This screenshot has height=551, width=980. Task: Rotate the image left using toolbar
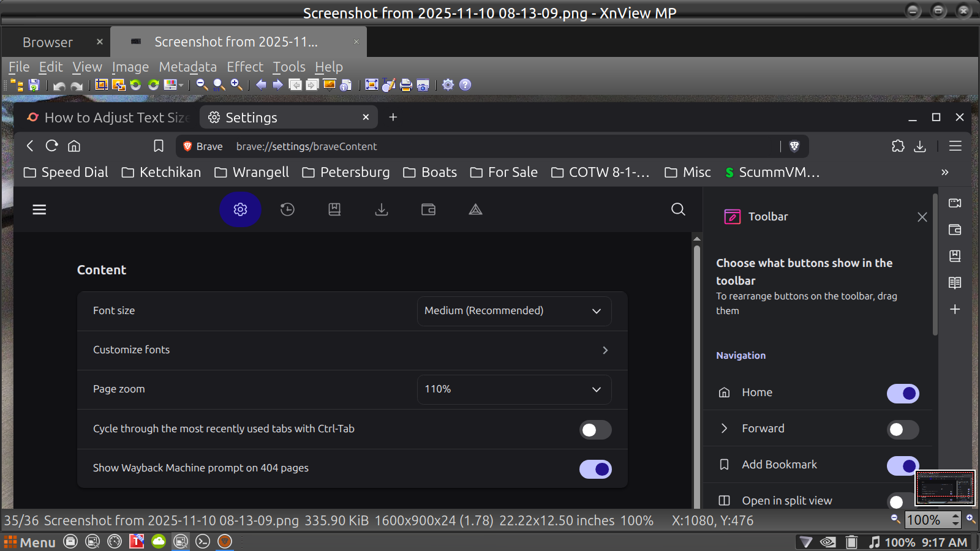136,85
